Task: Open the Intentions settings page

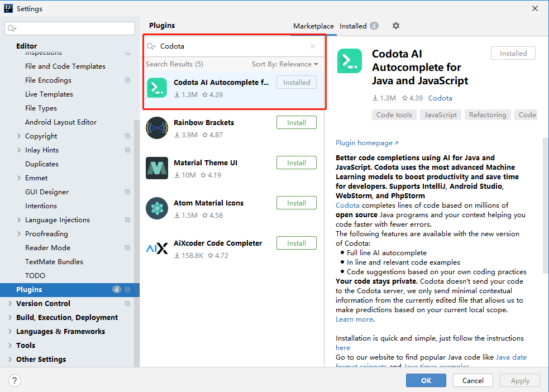Action: pos(41,206)
